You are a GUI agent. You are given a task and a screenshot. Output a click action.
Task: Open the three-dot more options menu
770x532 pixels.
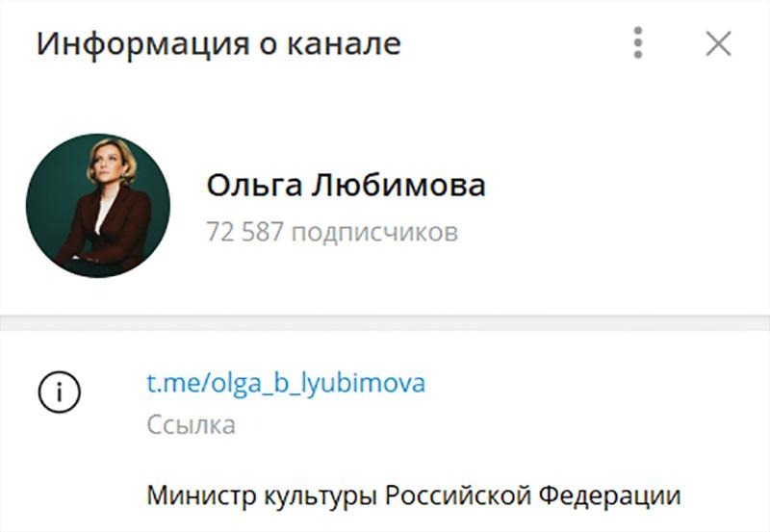click(638, 43)
